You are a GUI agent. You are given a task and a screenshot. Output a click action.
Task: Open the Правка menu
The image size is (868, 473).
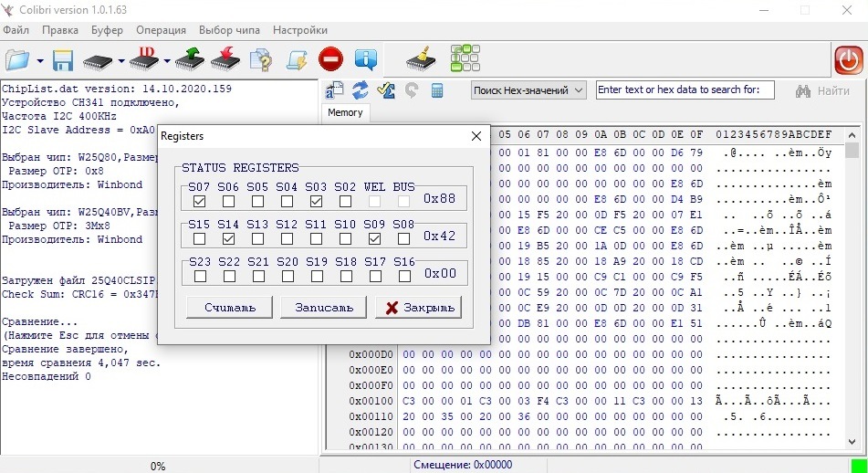tap(60, 30)
